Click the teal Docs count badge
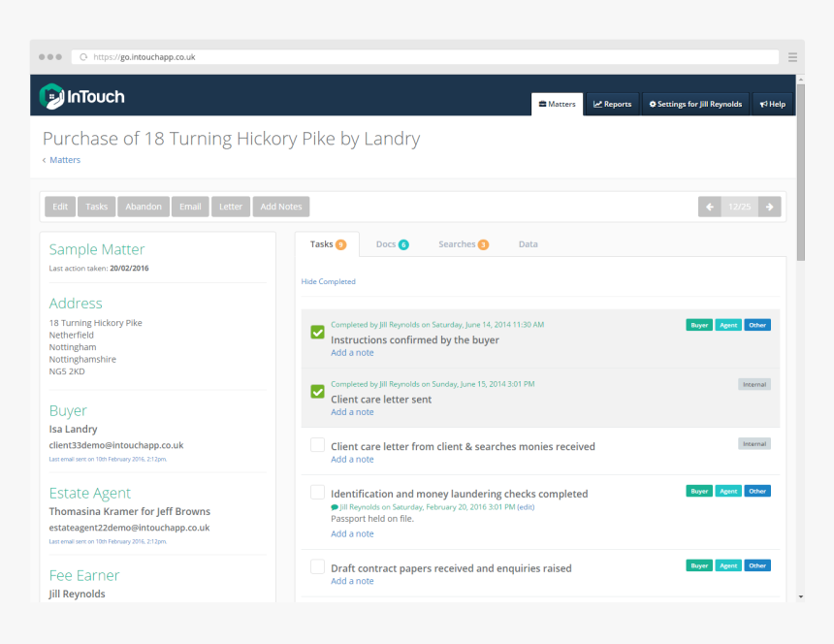The width and height of the screenshot is (834, 644). (x=403, y=244)
